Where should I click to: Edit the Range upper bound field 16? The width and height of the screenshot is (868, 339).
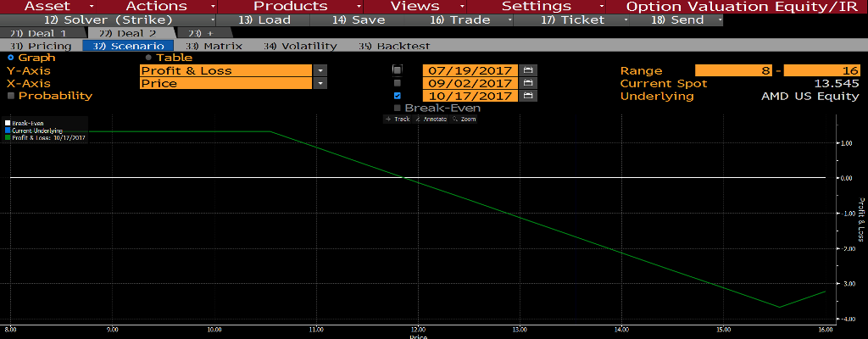[822, 71]
